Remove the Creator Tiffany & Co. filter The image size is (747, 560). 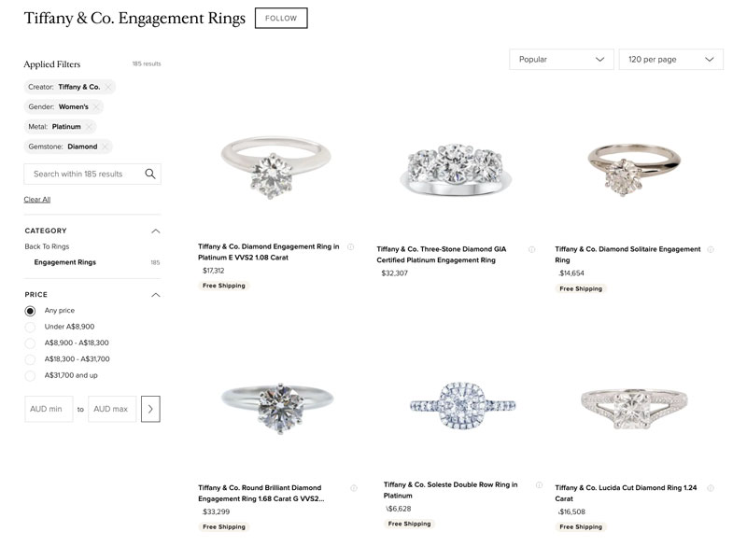click(x=108, y=87)
